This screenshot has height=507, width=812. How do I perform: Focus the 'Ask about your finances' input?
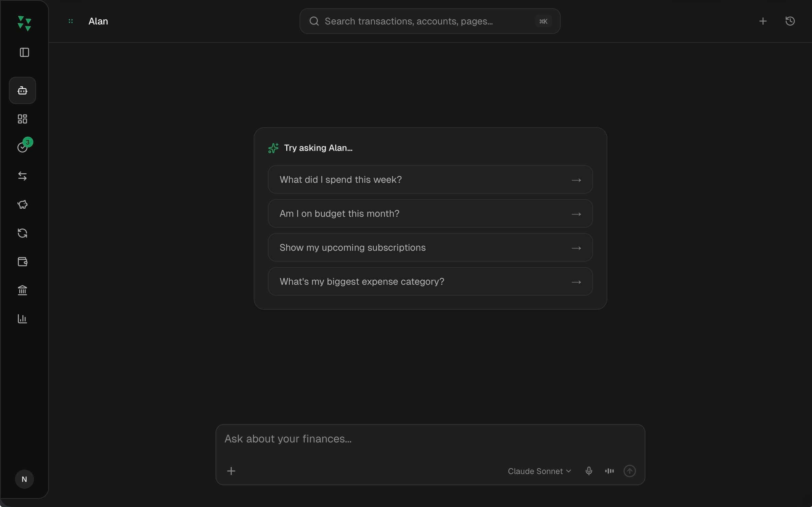tap(430, 439)
